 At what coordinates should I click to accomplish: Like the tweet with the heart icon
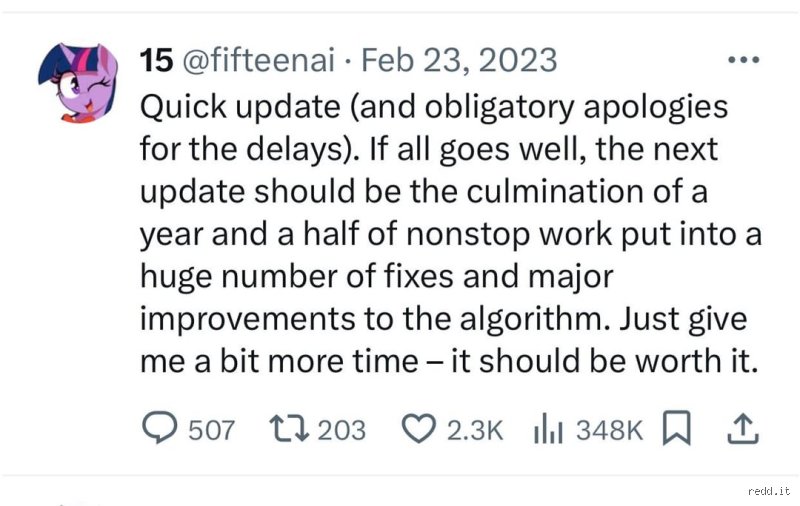point(419,428)
